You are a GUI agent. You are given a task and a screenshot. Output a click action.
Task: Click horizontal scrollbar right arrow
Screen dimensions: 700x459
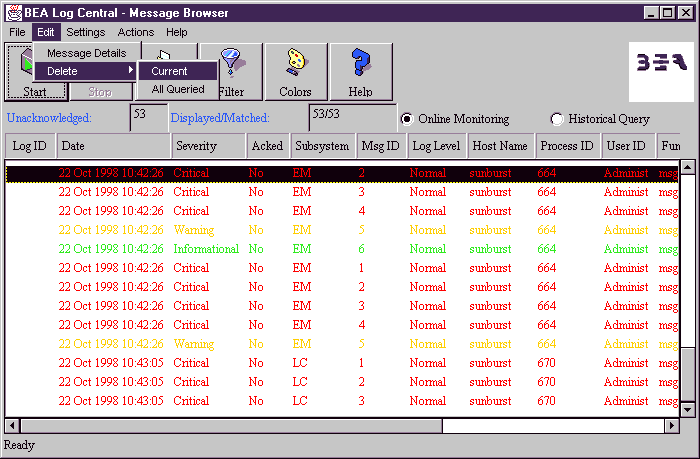pyautogui.click(x=672, y=426)
